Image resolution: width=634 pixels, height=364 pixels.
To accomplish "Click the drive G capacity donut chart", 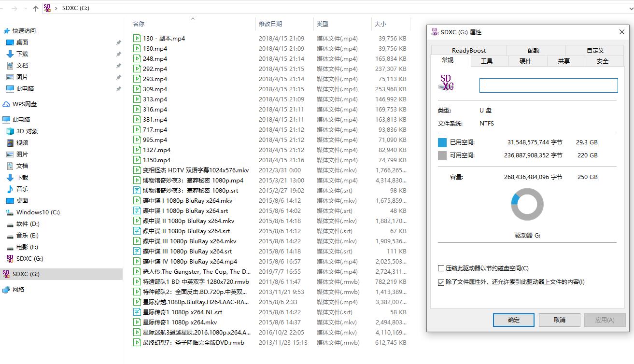I will (x=527, y=204).
